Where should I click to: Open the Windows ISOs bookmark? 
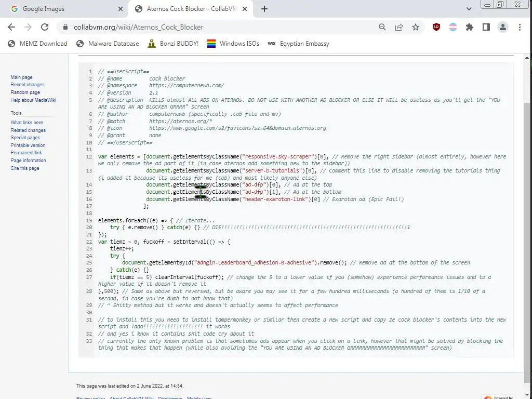pyautogui.click(x=233, y=44)
